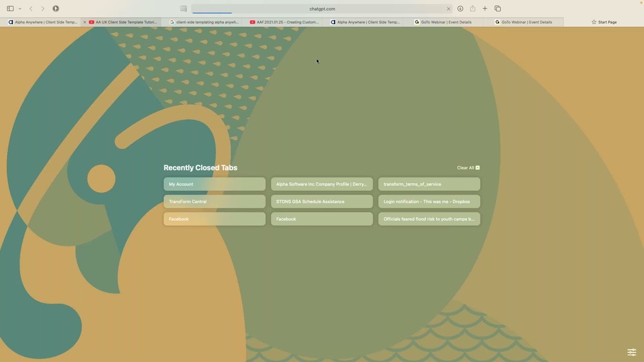Stop loading the page
Viewport: 644px width, 362px height.
coord(449,9)
